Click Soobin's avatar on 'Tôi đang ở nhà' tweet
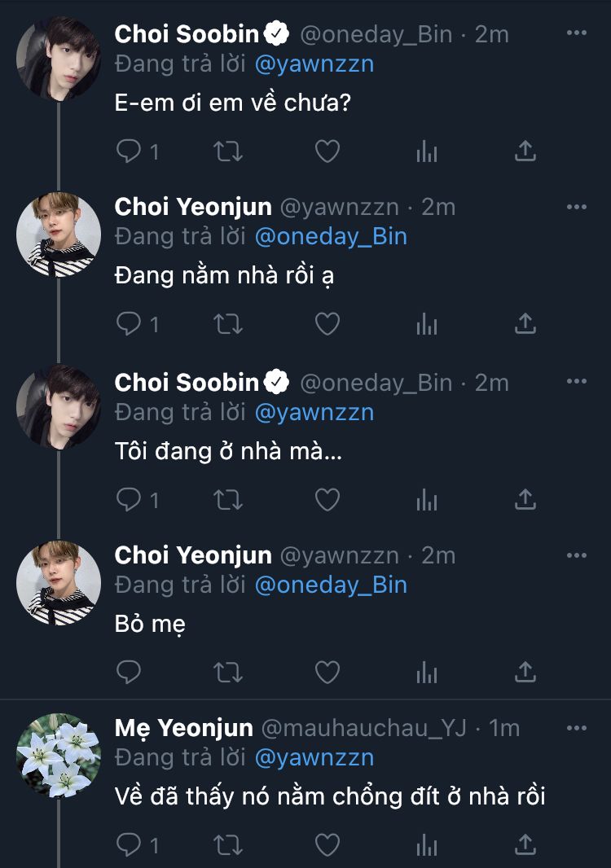The image size is (611, 868). 59,409
